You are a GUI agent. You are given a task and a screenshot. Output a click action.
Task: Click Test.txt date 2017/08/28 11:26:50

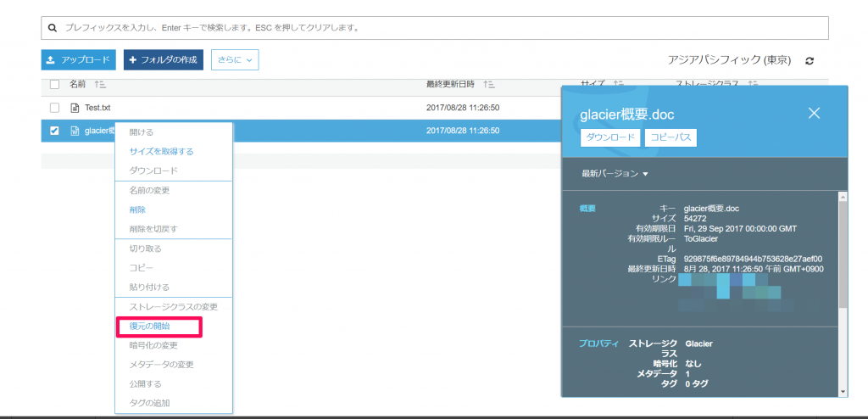463,108
